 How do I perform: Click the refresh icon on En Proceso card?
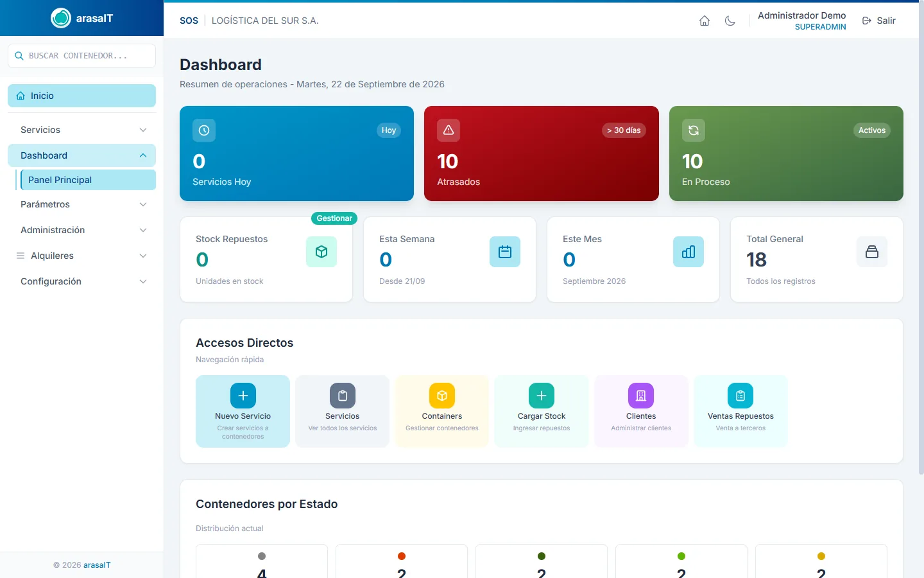point(694,130)
